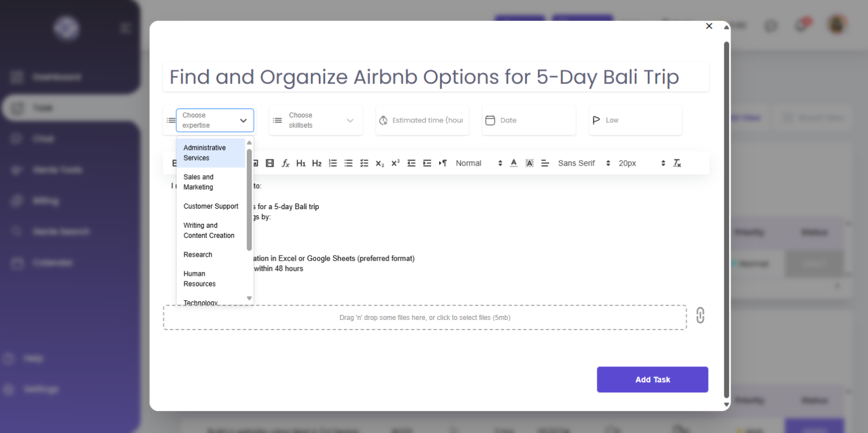Apply subscript formatting
Image resolution: width=868 pixels, height=433 pixels.
380,163
